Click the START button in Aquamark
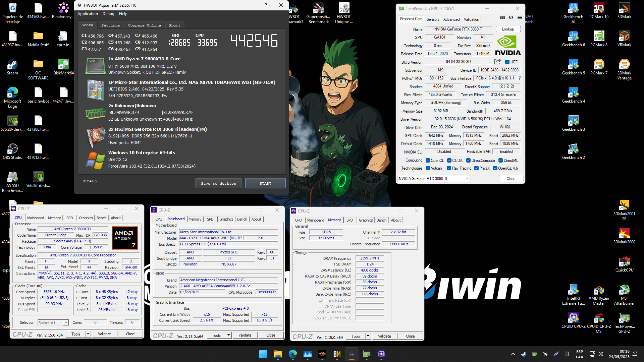The image size is (644, 362). click(265, 183)
